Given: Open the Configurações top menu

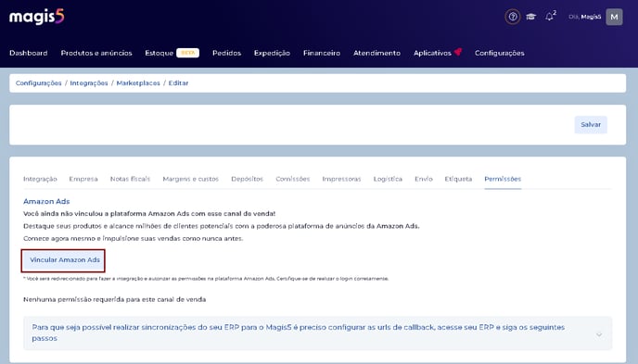Looking at the screenshot, I should [x=499, y=53].
